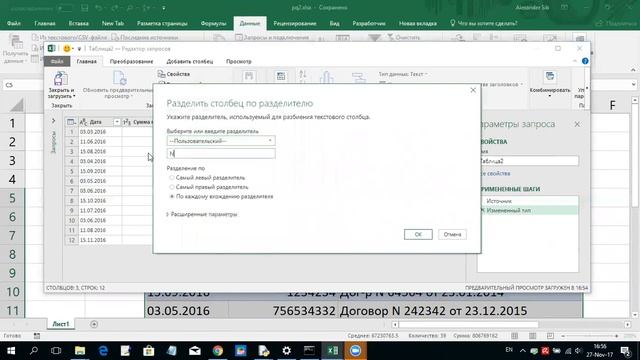Open Преобразование tab in query editor
Image resolution: width=640 pixels, height=360 pixels.
point(131,62)
